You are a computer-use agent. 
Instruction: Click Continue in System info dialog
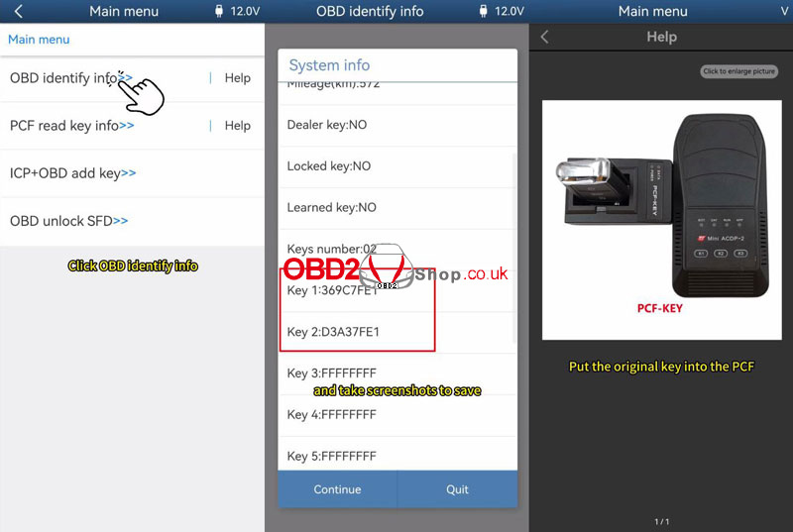[x=337, y=489]
